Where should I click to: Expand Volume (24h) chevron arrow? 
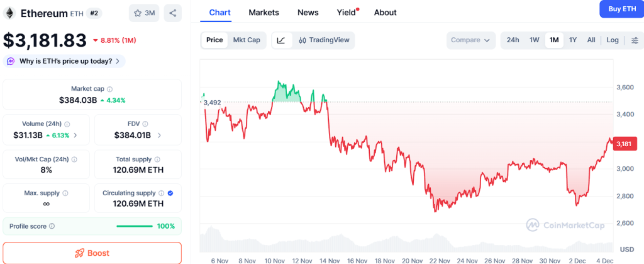[76, 135]
